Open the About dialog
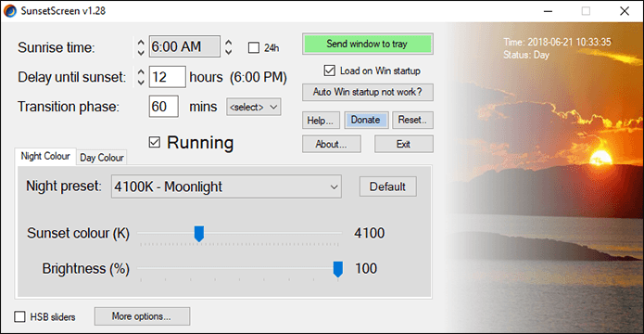Viewport: 644px width, 334px height. point(332,145)
